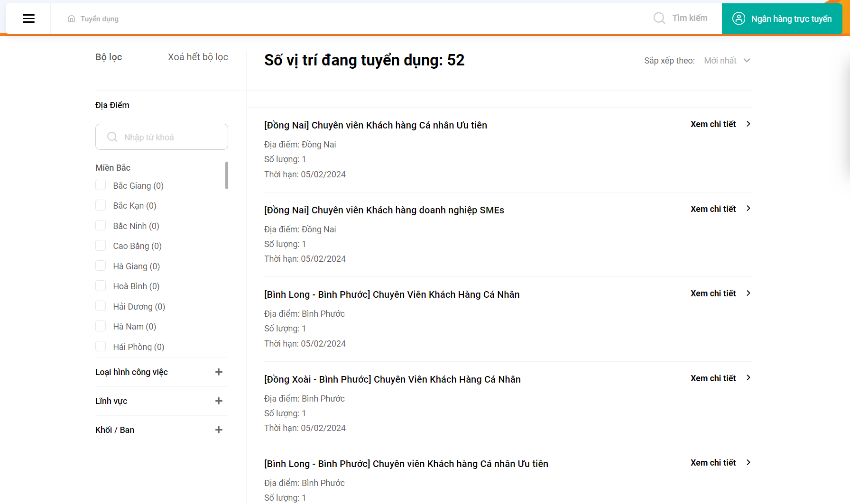Check the Cao Bằng checkbox
The height and width of the screenshot is (504, 850).
coord(101,246)
